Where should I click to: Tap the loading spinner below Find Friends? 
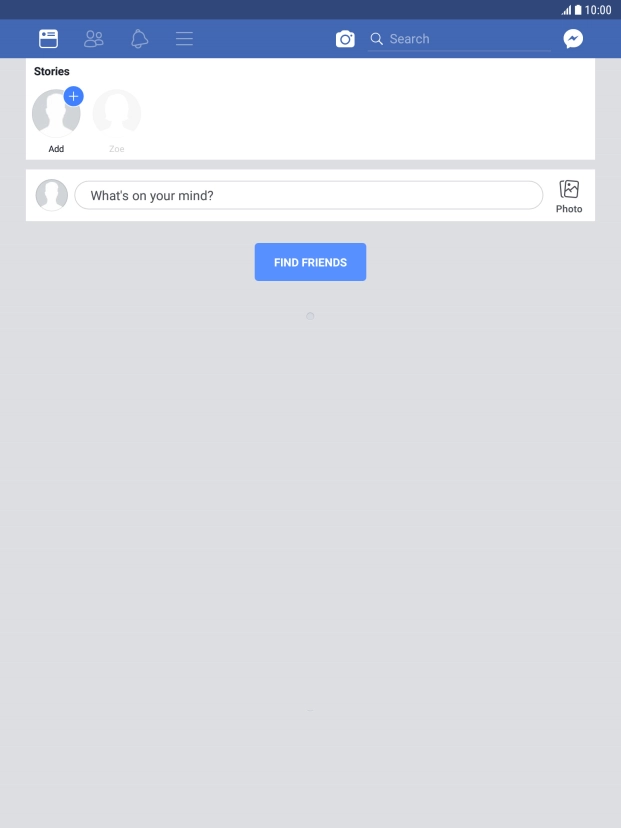coord(310,316)
